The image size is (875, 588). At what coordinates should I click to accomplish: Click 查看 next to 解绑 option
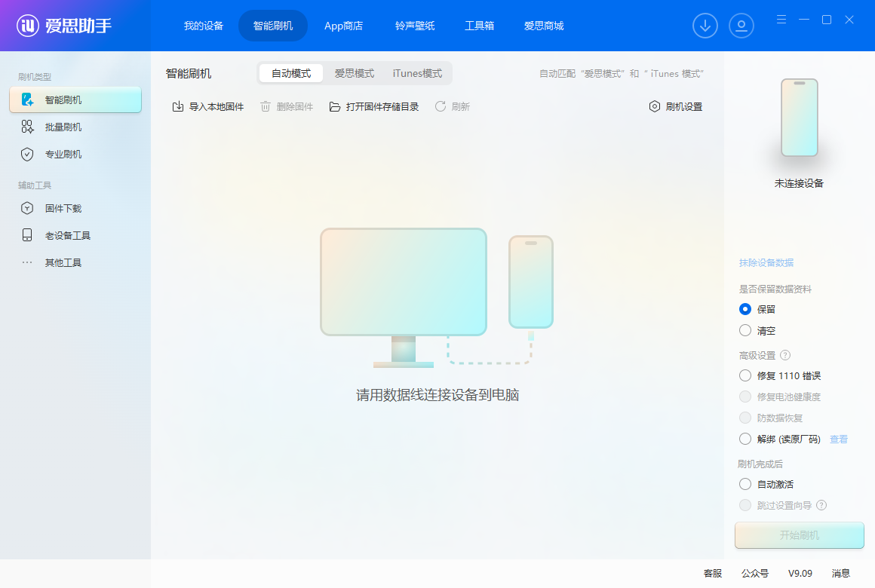(840, 439)
